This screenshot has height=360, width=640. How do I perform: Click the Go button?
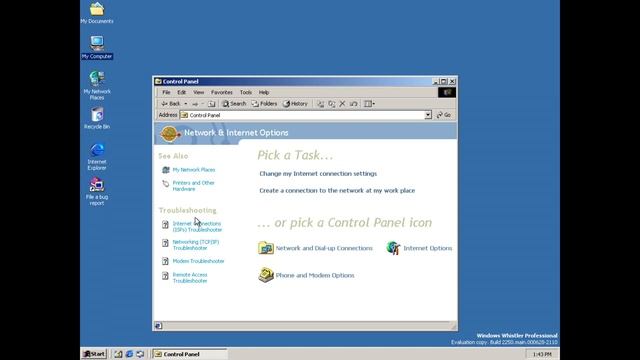click(x=444, y=115)
